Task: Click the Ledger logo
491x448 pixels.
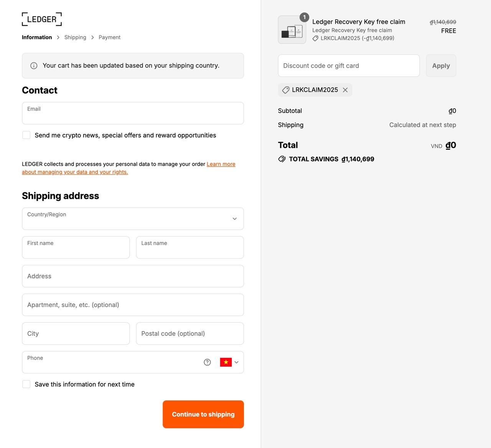Action: [x=42, y=19]
